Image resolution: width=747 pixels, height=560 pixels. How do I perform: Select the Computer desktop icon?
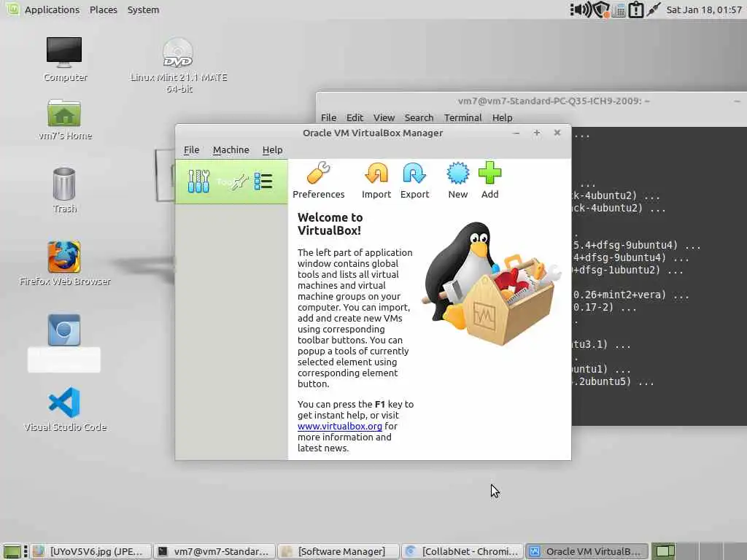click(x=64, y=59)
